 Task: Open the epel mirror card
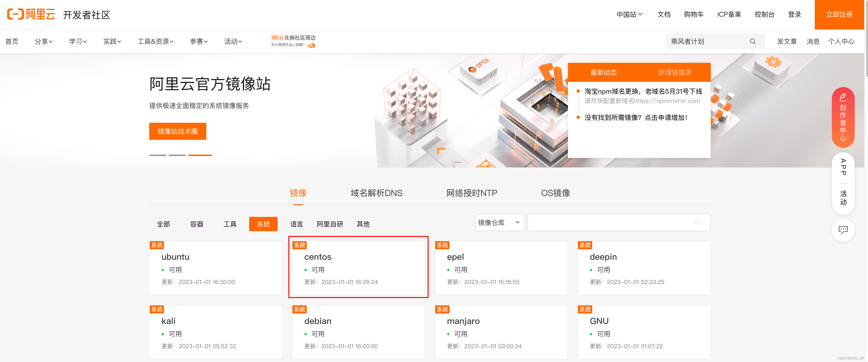[x=501, y=268]
